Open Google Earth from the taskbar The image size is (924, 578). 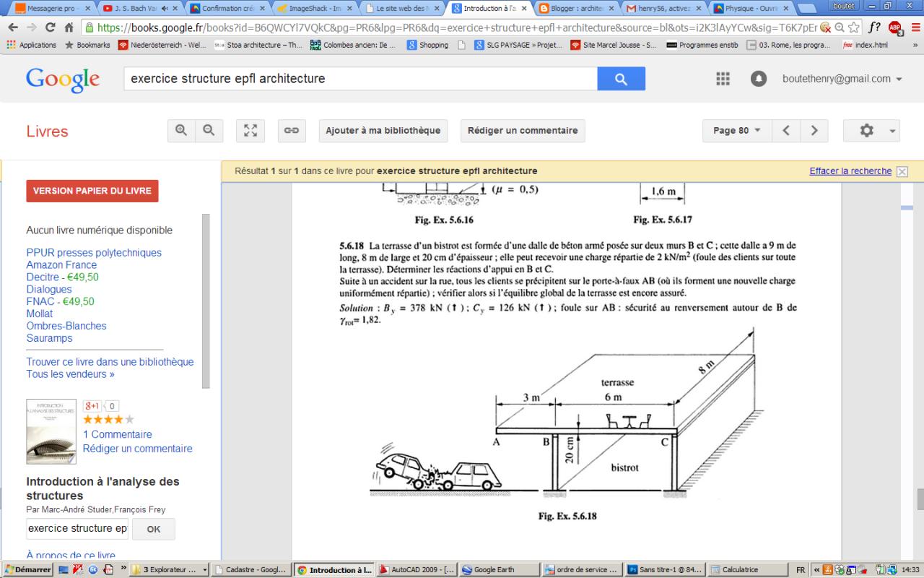[x=499, y=570]
